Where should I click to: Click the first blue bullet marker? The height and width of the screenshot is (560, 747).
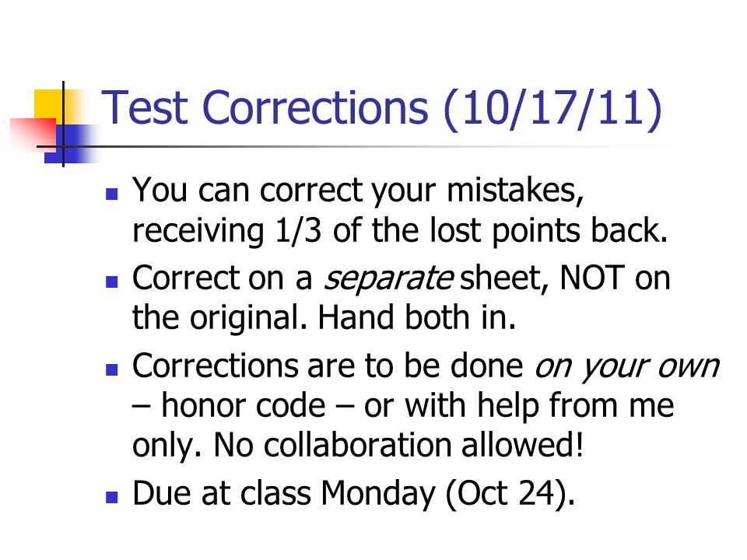coord(112,194)
